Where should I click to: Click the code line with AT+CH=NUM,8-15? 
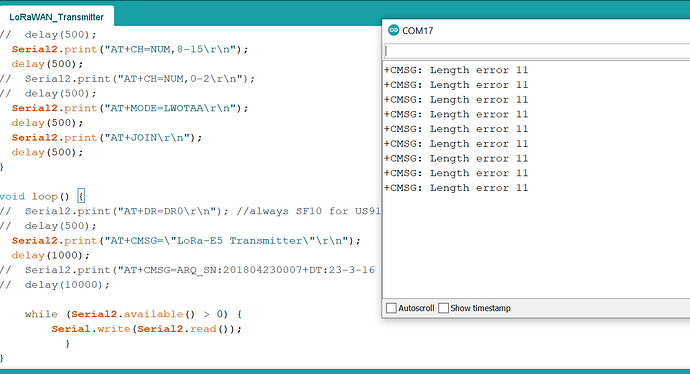(130, 49)
